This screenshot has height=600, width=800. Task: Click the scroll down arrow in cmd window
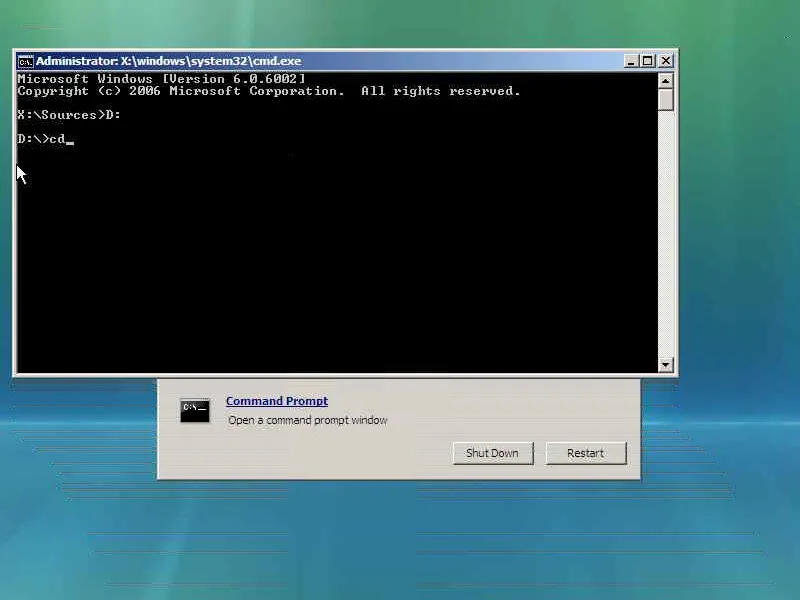(665, 364)
